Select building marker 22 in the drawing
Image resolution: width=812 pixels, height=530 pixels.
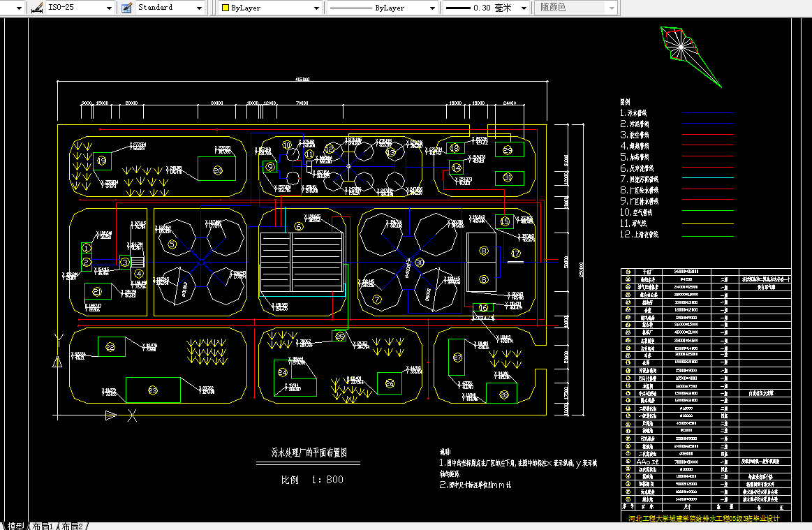110,347
